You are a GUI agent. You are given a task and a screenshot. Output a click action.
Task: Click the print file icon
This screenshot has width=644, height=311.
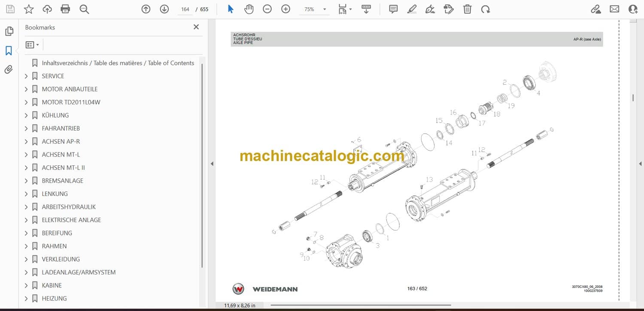point(65,9)
